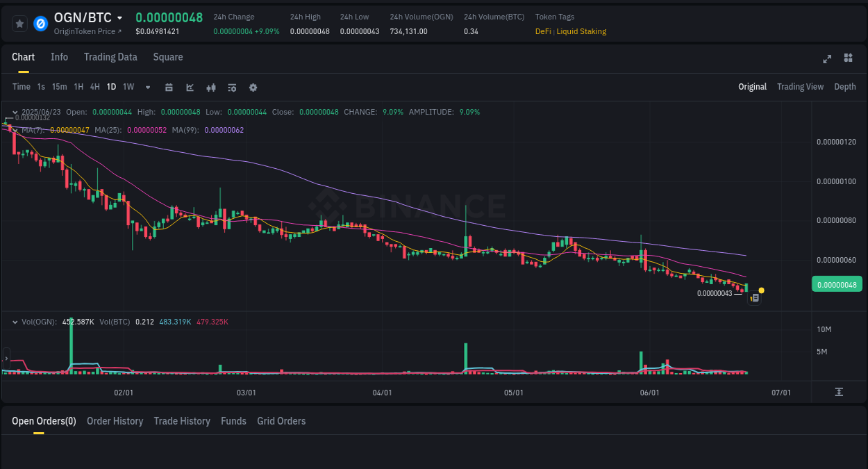Image resolution: width=868 pixels, height=469 pixels.
Task: Open candlestick display options icon
Action: (211, 87)
